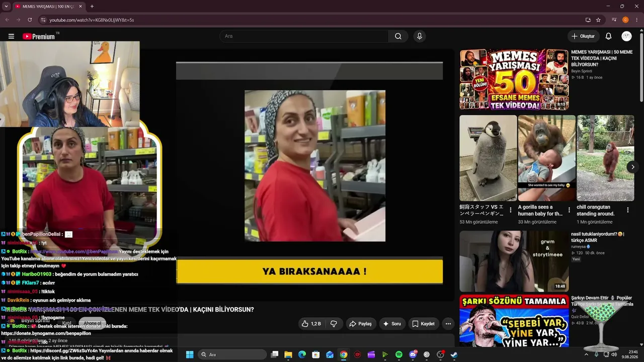
Task: Open the 50 Meme Tek Video'da title
Action: (602, 58)
